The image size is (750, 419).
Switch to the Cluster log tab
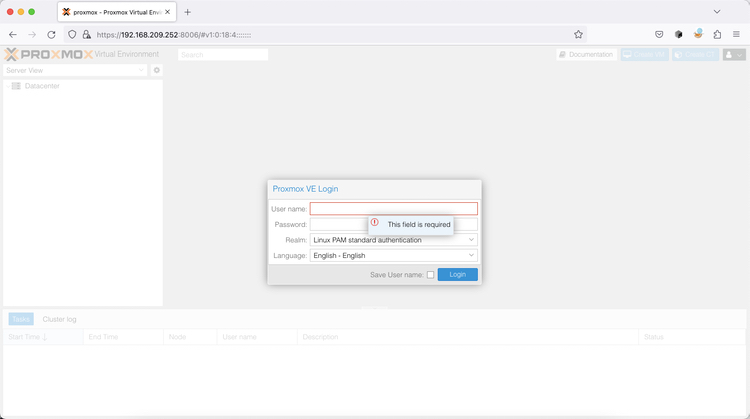point(59,320)
